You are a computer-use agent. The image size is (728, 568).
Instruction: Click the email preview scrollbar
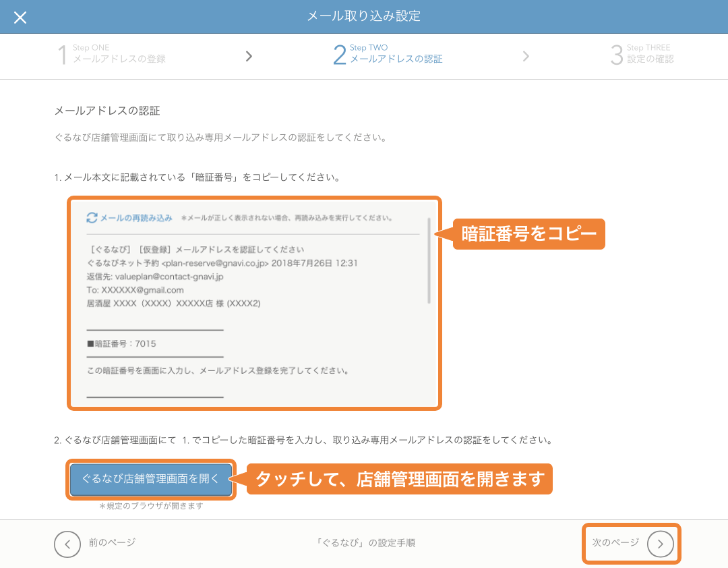pyautogui.click(x=429, y=260)
